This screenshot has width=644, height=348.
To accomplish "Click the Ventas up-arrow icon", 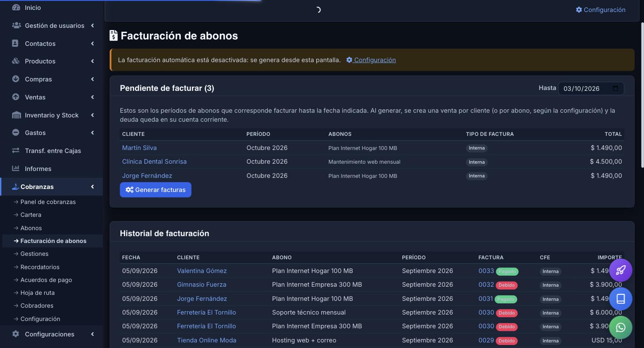I will 15,97.
